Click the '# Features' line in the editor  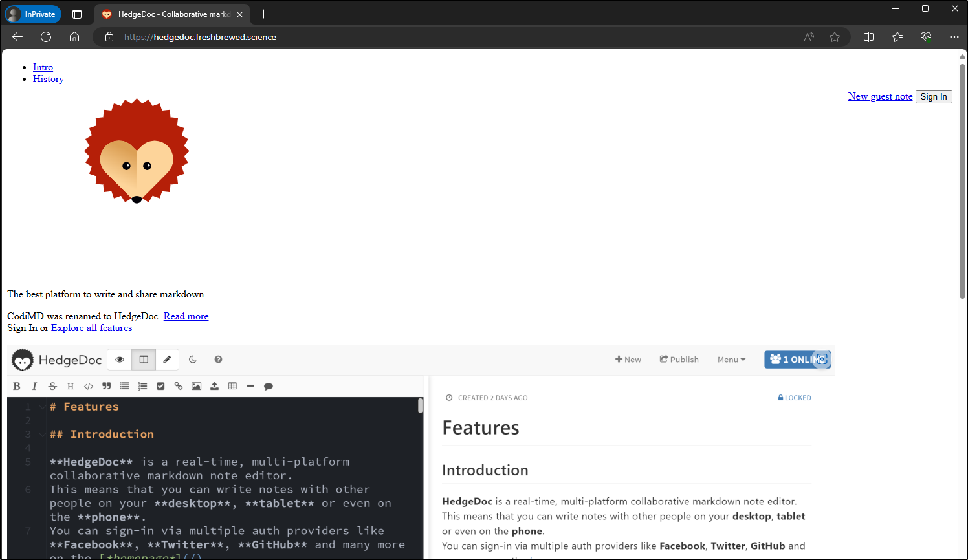coord(84,407)
